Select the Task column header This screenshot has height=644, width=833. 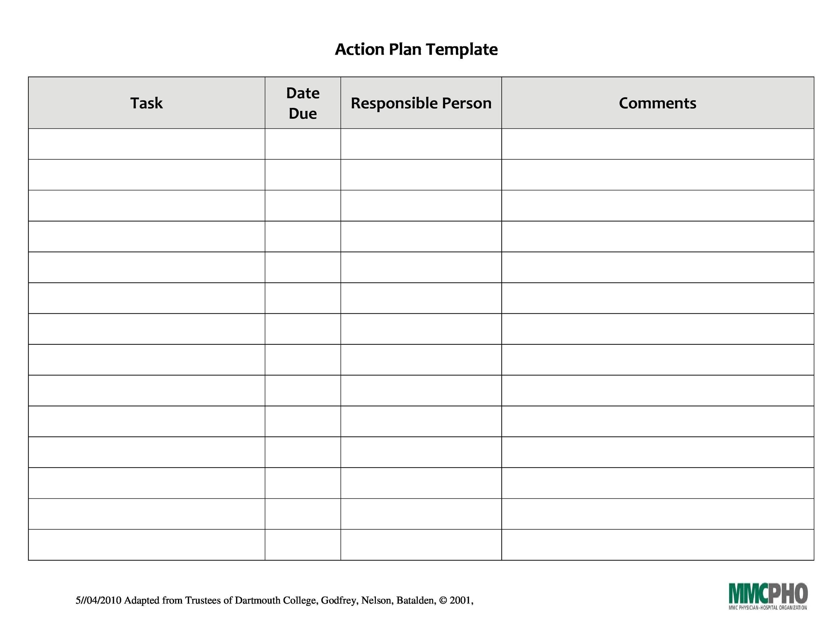point(147,103)
